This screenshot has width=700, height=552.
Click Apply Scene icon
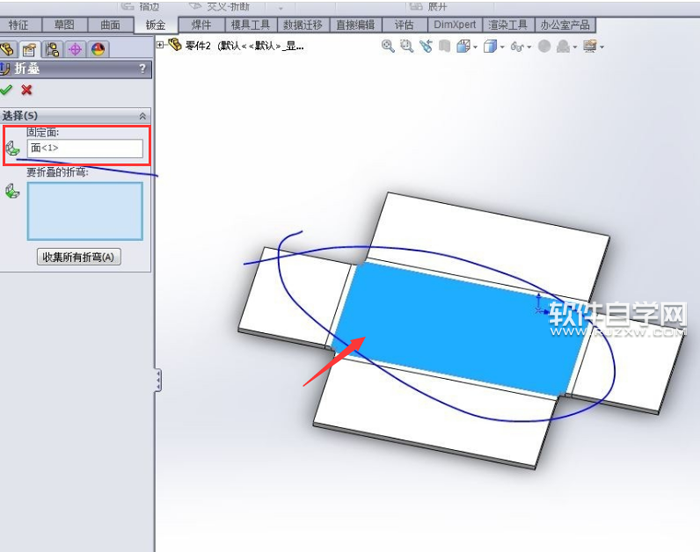[x=563, y=46]
